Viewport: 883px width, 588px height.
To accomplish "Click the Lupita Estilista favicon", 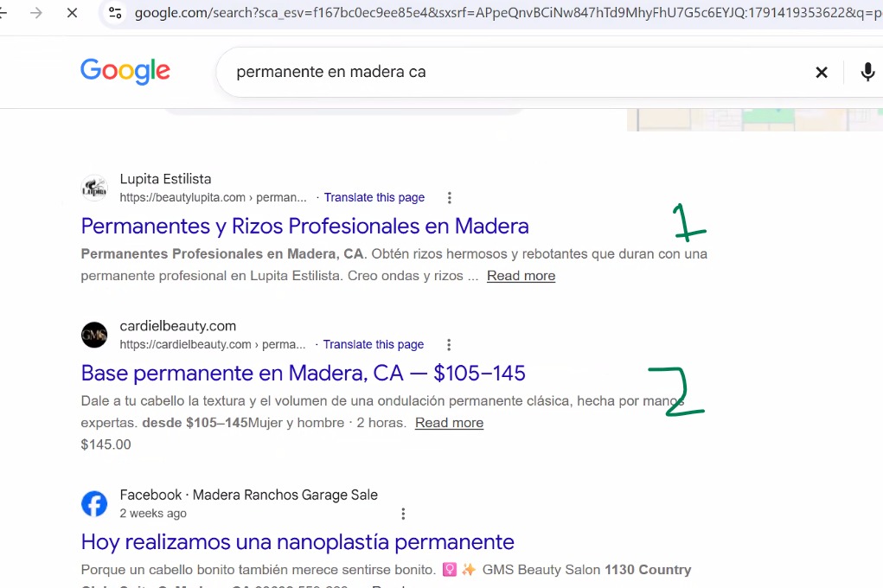I will [94, 189].
